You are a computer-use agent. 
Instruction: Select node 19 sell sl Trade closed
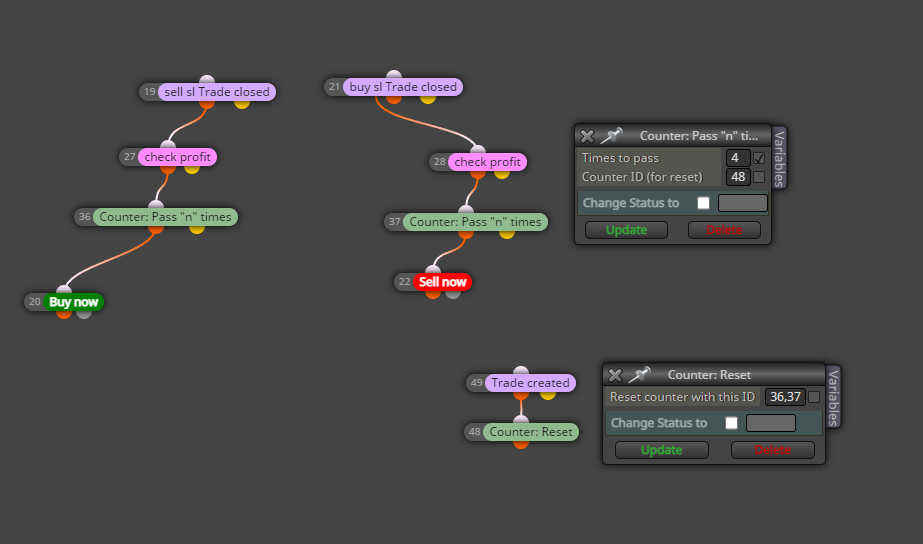[217, 92]
